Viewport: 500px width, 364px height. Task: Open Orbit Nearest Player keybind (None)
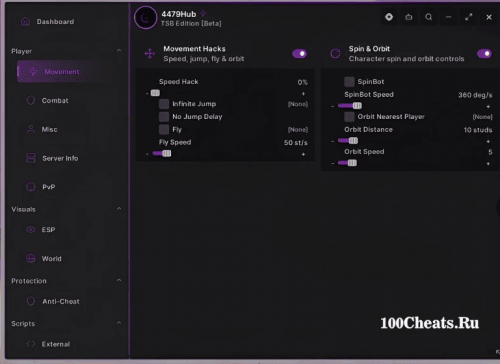(482, 117)
